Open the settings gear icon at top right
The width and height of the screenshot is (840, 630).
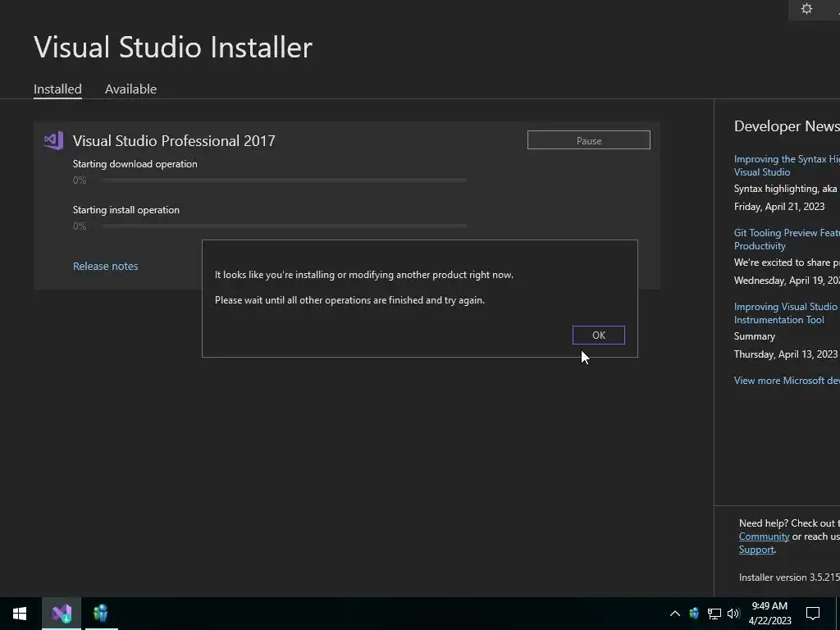(x=807, y=8)
